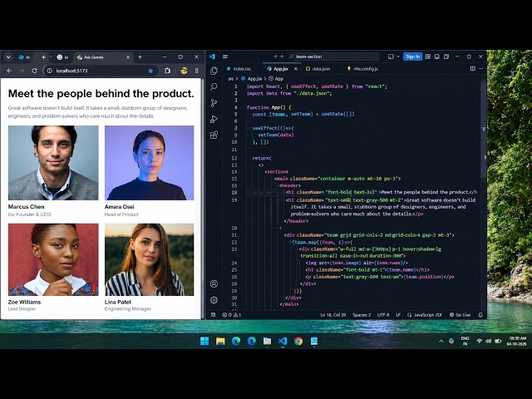This screenshot has height=399, width=532.
Task: Click src in the breadcrumb path
Action: 231,79
